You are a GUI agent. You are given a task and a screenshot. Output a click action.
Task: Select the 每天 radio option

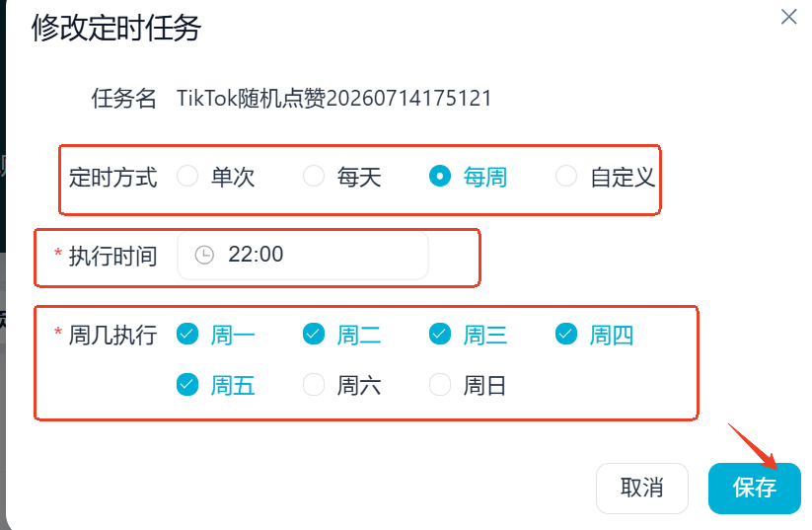tap(314, 176)
